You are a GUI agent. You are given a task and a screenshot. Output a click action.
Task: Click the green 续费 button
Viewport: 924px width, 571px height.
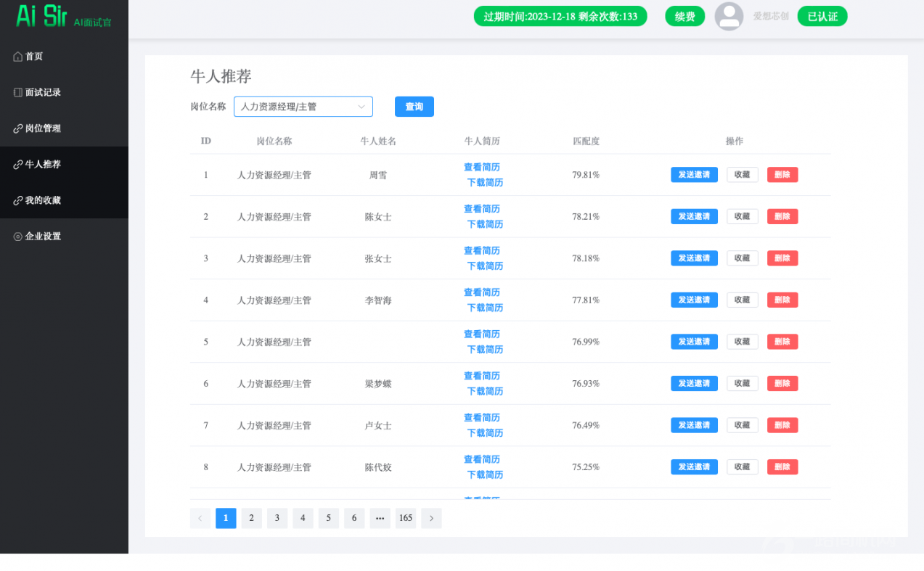click(684, 16)
